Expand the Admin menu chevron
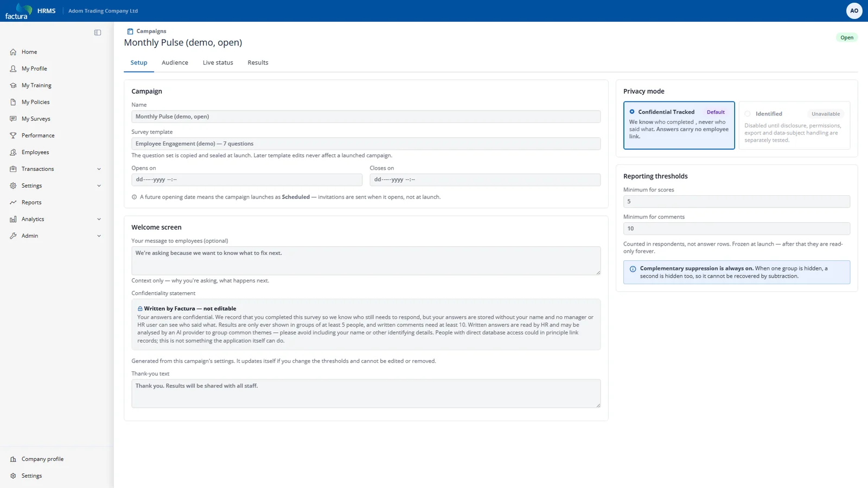 99,236
